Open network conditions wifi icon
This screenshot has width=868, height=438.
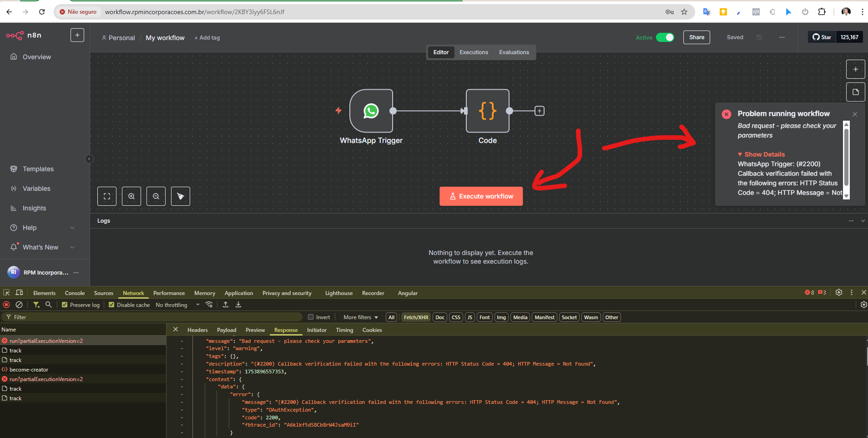coord(209,305)
